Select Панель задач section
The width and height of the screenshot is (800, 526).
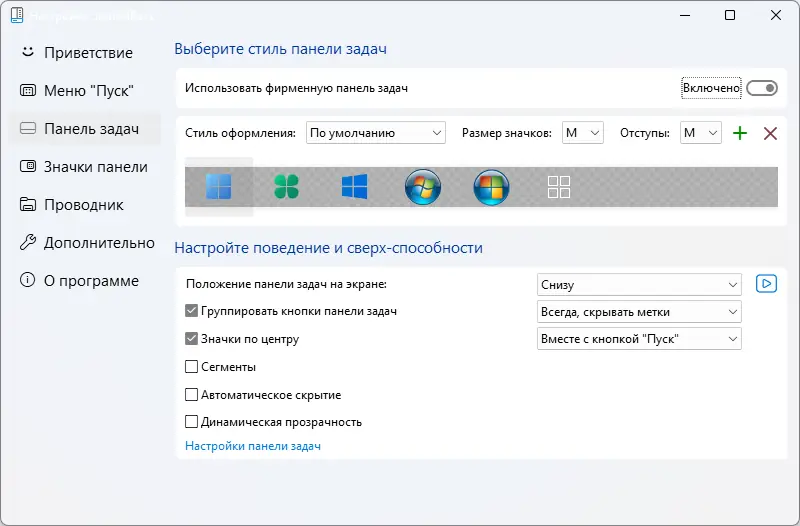point(84,129)
